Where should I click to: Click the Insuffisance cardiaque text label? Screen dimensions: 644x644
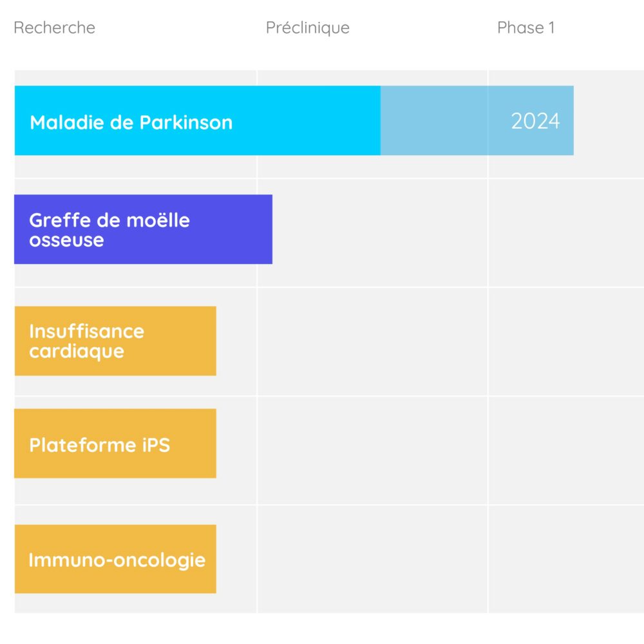[x=87, y=341]
